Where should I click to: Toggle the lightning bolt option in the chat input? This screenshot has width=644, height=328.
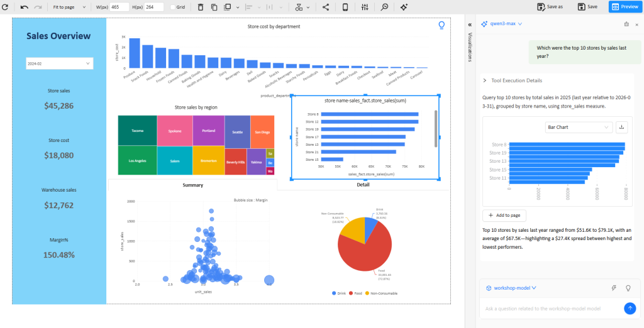614,288
